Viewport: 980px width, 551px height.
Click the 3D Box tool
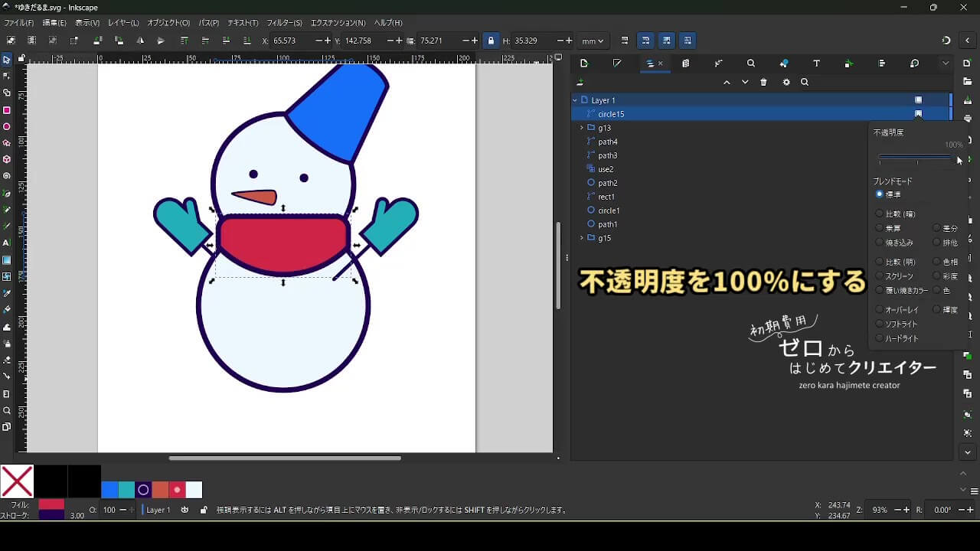click(x=7, y=160)
